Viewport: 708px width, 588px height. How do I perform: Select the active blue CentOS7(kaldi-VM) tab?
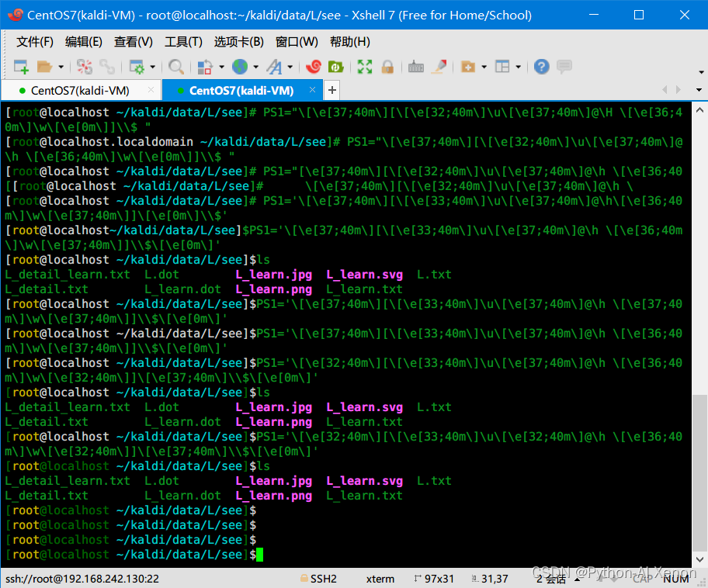[241, 91]
